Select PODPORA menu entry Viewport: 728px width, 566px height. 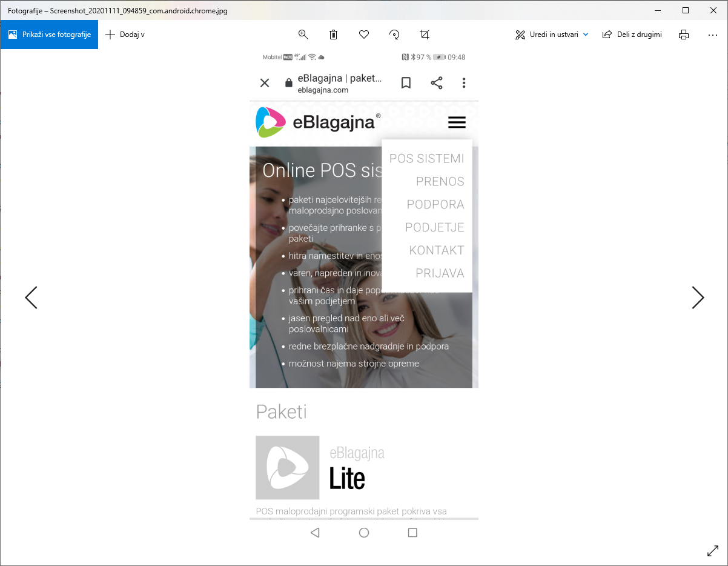(435, 205)
